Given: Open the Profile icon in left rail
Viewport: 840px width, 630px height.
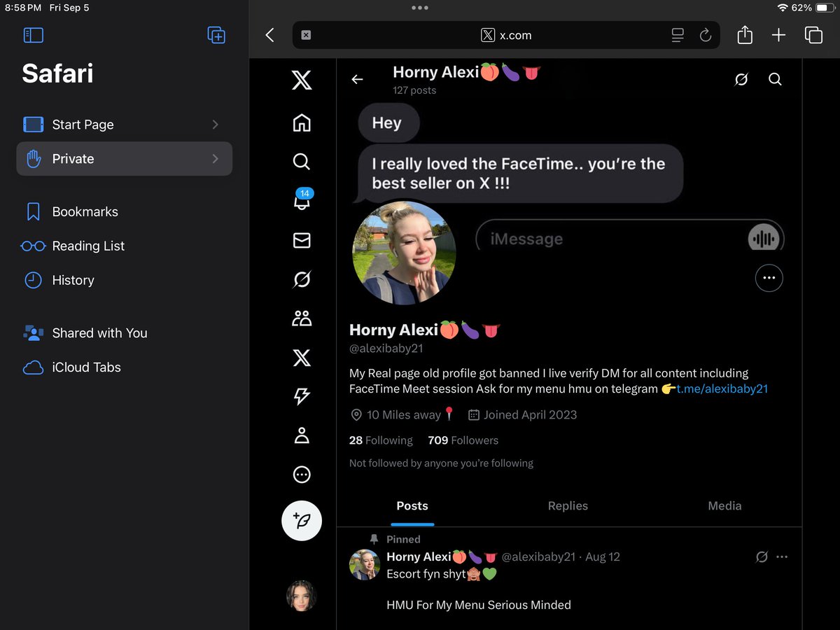Looking at the screenshot, I should (302, 435).
